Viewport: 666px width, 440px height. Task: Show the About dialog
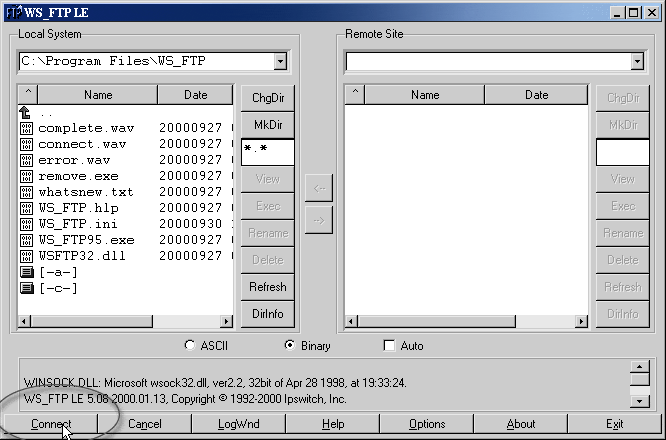click(521, 424)
